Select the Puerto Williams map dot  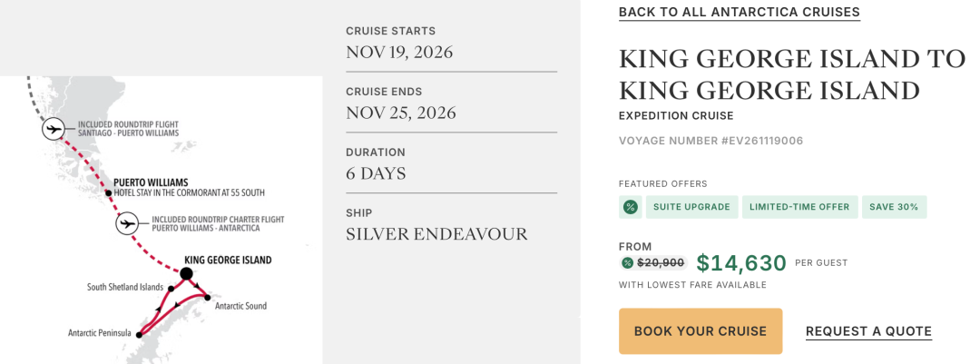(x=109, y=193)
